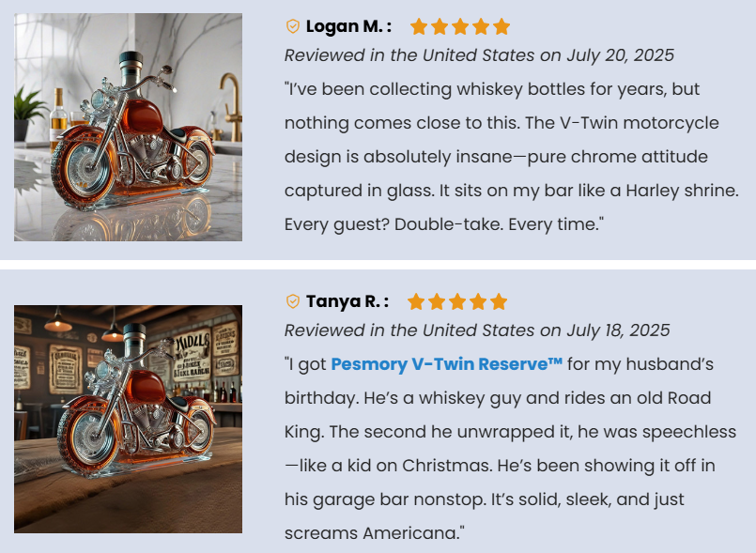Image resolution: width=756 pixels, height=553 pixels.
Task: Click the fifth star in Logan M.'s rating
Action: (501, 26)
